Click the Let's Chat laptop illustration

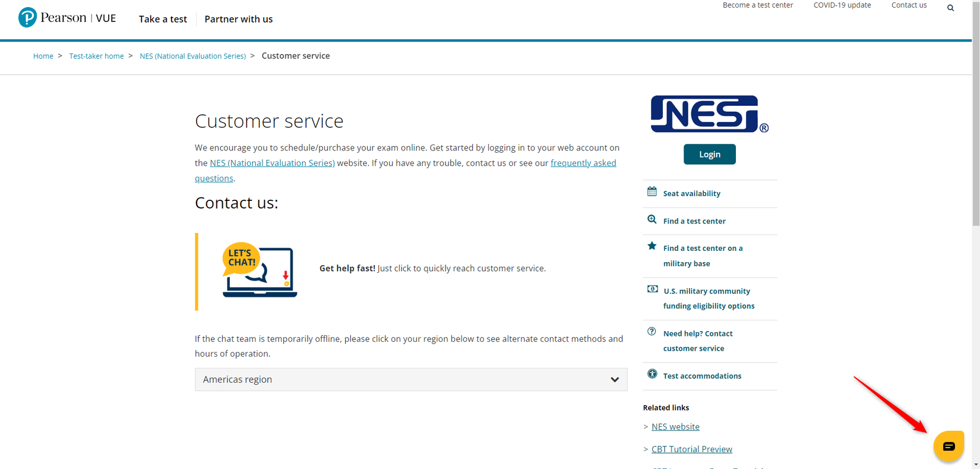(260, 270)
